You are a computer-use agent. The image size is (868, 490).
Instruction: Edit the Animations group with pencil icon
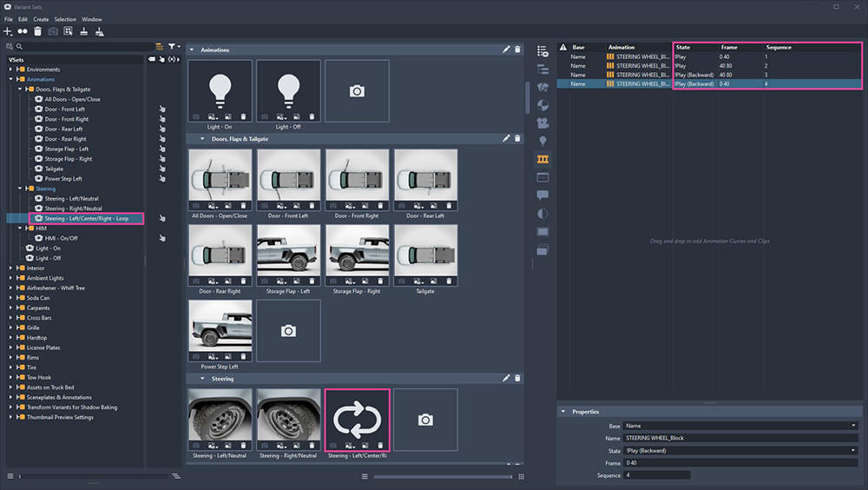pyautogui.click(x=506, y=50)
